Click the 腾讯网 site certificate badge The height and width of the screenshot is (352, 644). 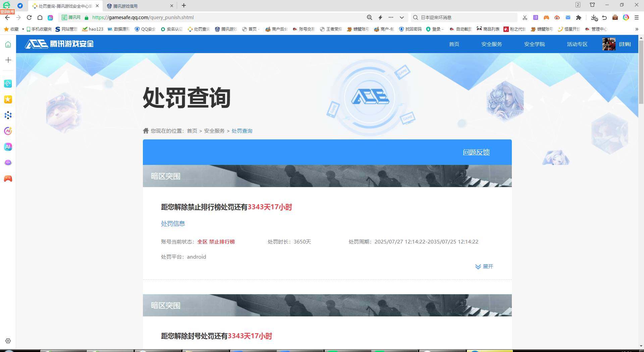(x=71, y=17)
